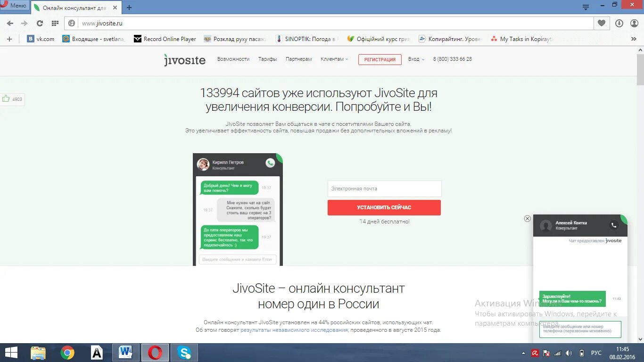The image size is (644, 362).
Task: Open the downloads icon in the toolbar
Action: pyautogui.click(x=619, y=23)
